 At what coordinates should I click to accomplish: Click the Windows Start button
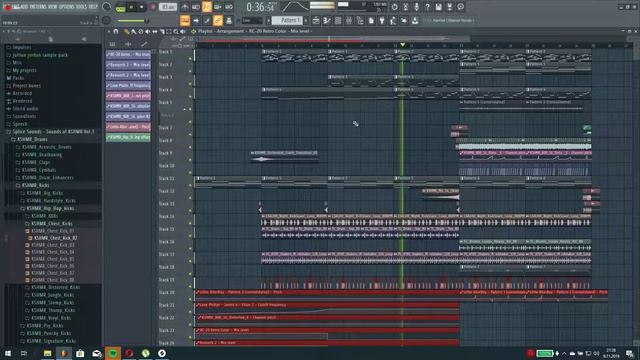(8, 353)
